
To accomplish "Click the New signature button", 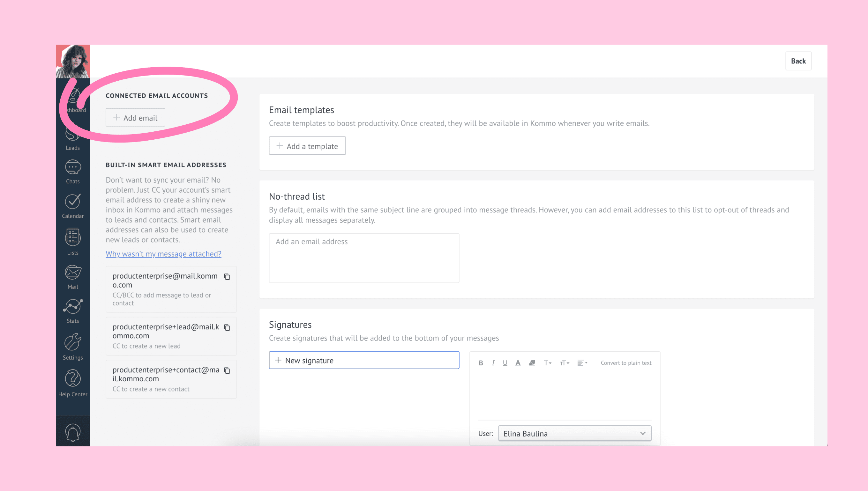I will [x=364, y=360].
